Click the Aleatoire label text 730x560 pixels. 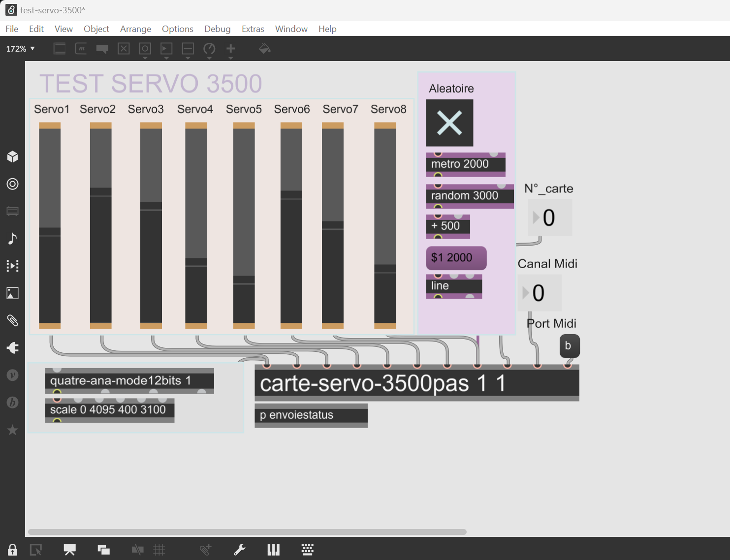[451, 89]
